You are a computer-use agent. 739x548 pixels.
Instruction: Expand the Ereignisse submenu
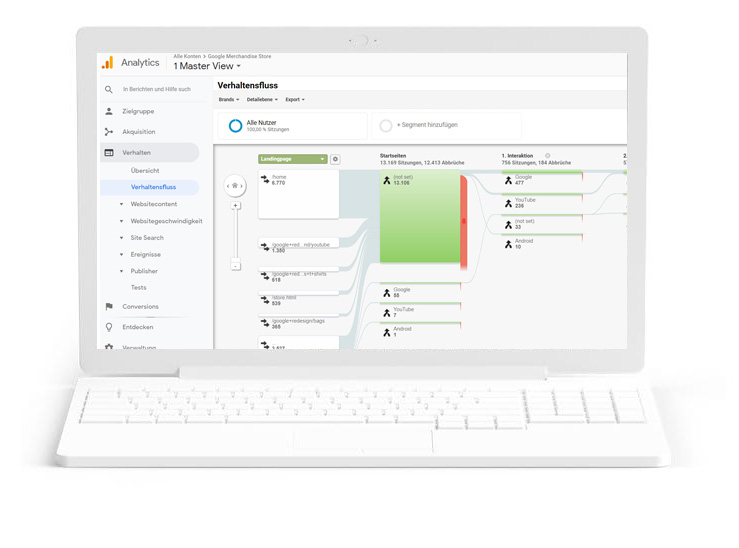pyautogui.click(x=121, y=254)
